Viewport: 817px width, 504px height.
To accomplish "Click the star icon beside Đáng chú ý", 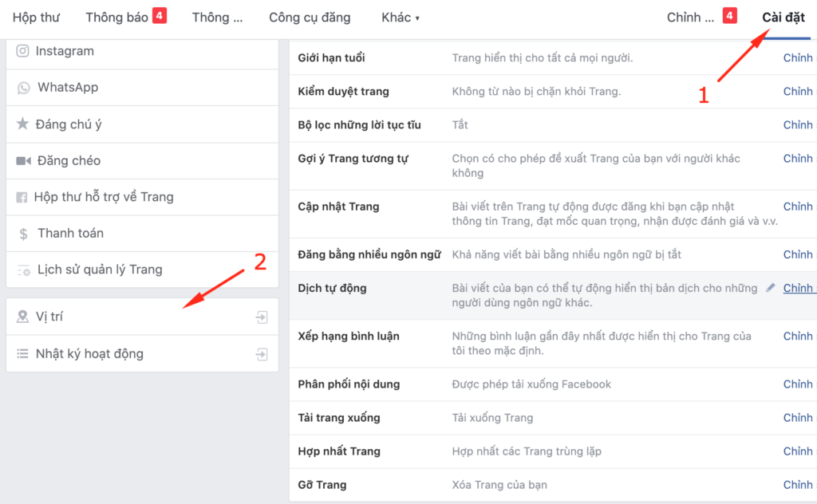I will [22, 124].
